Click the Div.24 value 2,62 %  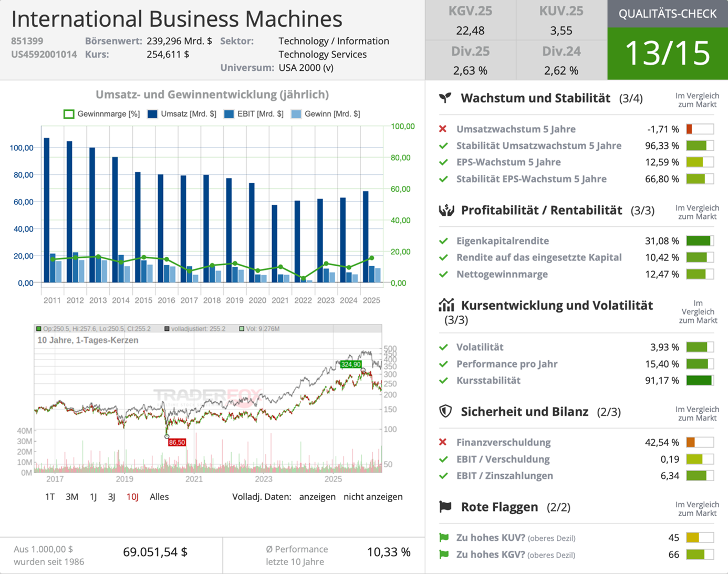(561, 70)
